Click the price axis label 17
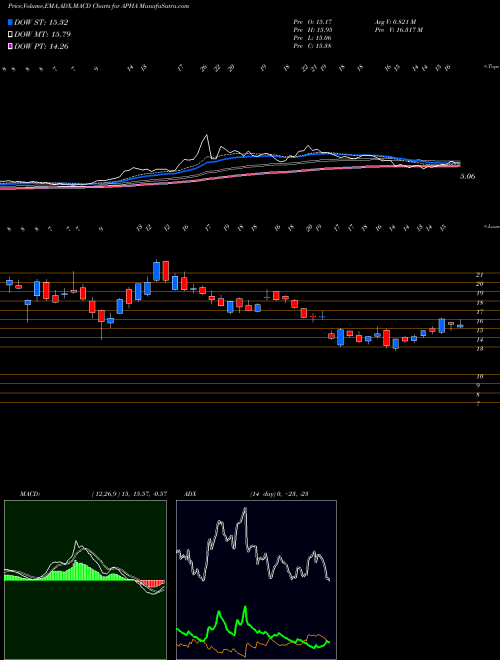The image size is (500, 660). pos(479,312)
